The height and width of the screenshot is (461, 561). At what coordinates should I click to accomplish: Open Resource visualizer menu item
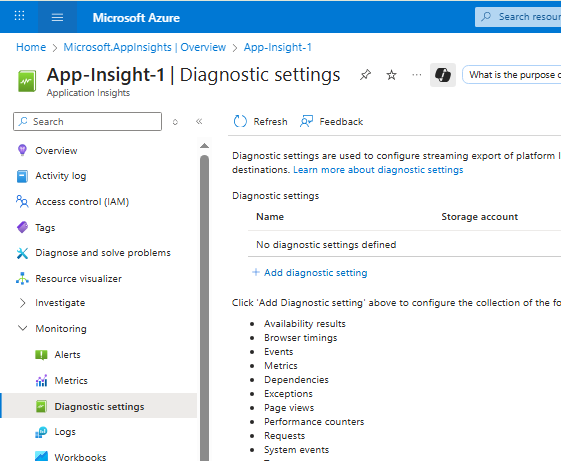[78, 278]
